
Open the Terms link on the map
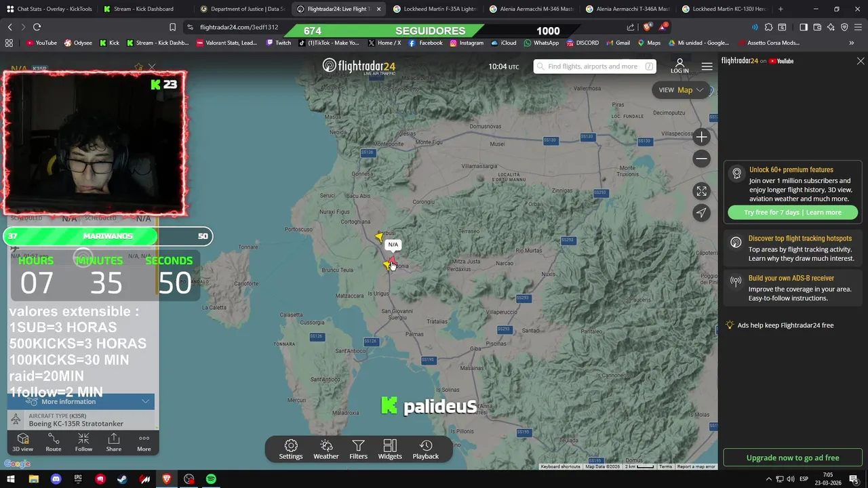(x=665, y=466)
